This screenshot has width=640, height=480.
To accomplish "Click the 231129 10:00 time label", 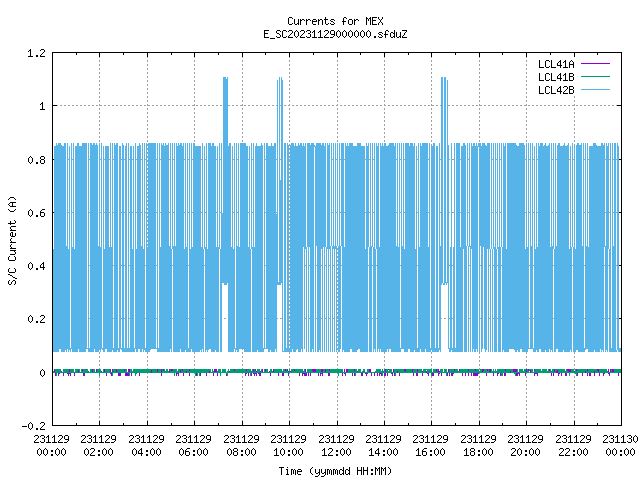I will click(x=288, y=446).
